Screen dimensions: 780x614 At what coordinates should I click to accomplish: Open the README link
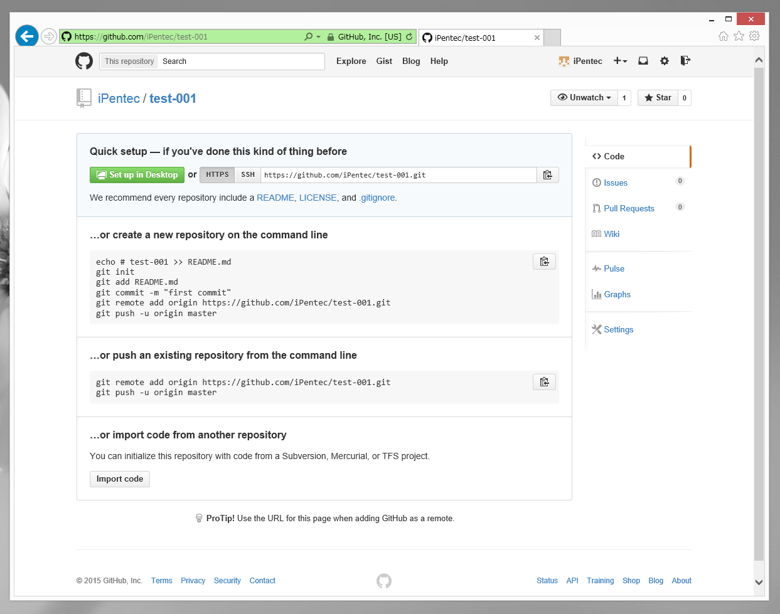coord(275,198)
